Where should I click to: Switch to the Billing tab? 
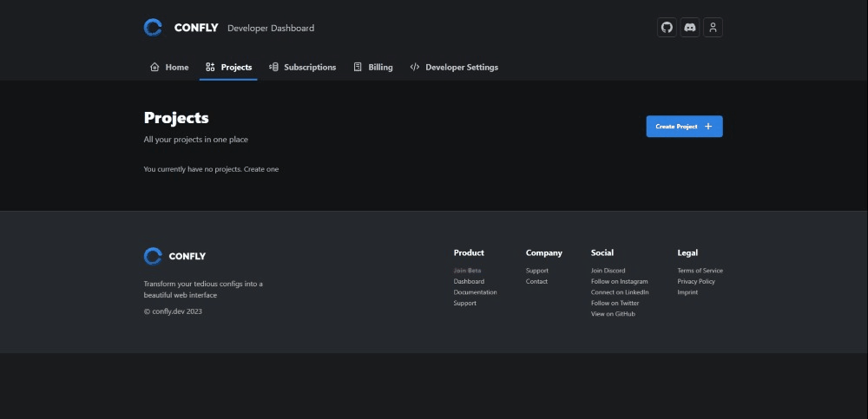point(373,67)
